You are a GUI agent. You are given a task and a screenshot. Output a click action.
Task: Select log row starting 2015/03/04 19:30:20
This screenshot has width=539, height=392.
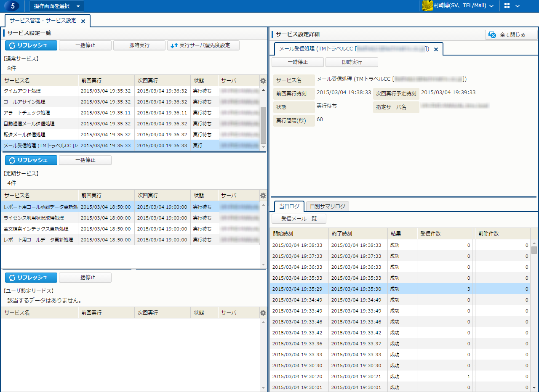(400, 376)
